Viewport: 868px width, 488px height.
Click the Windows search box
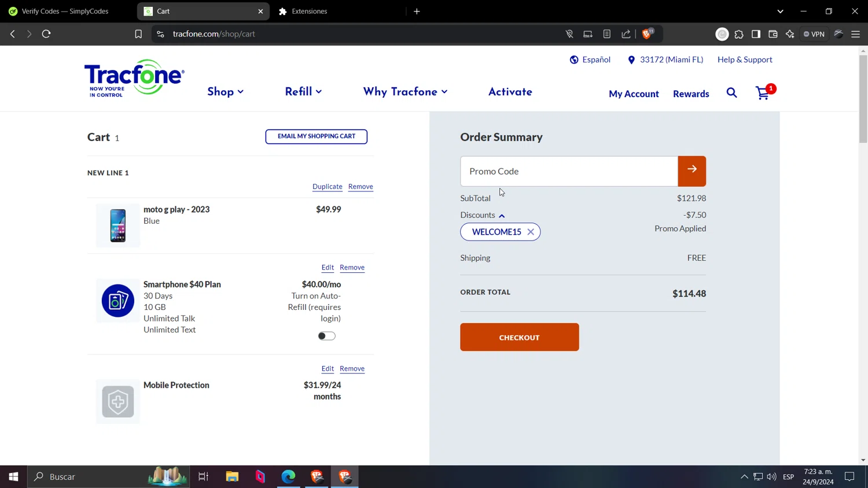coord(109,476)
